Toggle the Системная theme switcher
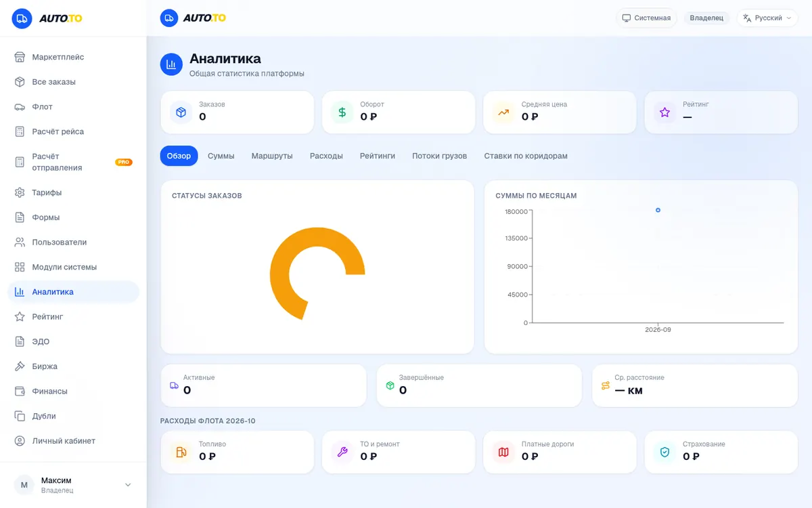812x508 pixels. 646,18
